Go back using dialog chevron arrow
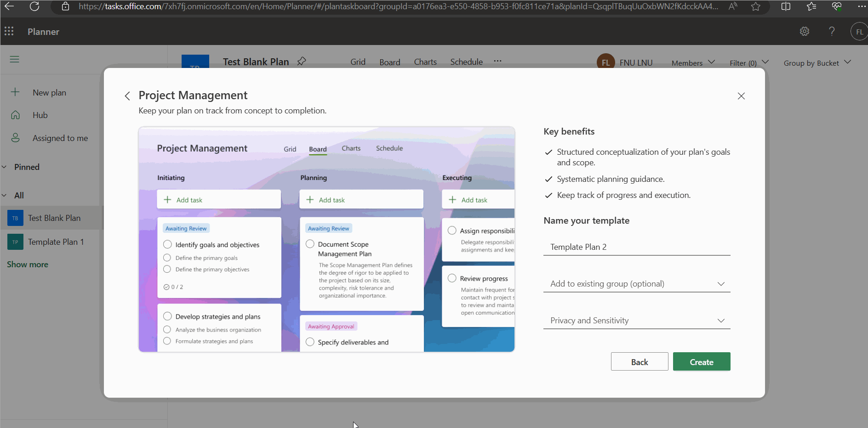 click(127, 96)
